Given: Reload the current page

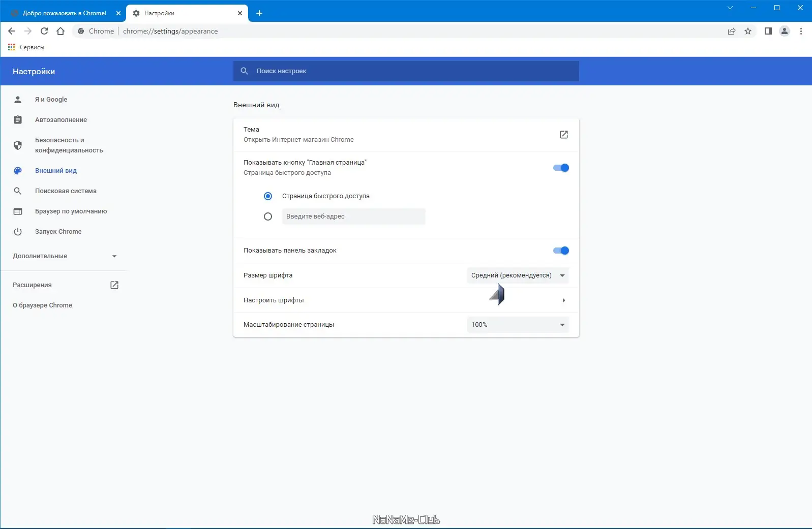Looking at the screenshot, I should pyautogui.click(x=44, y=31).
